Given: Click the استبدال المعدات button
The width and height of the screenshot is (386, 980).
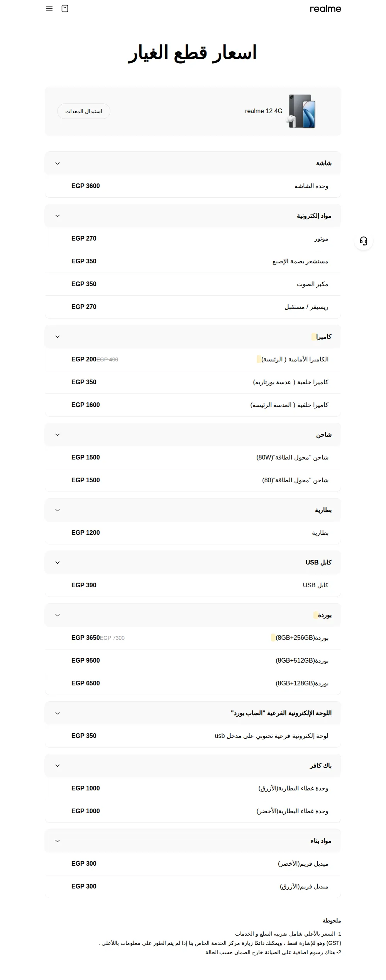Looking at the screenshot, I should click(84, 111).
